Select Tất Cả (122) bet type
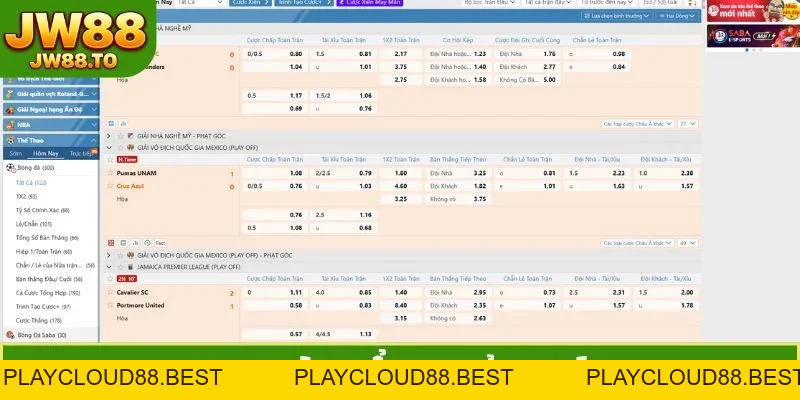Screen dimensions: 800x400 coord(32,183)
